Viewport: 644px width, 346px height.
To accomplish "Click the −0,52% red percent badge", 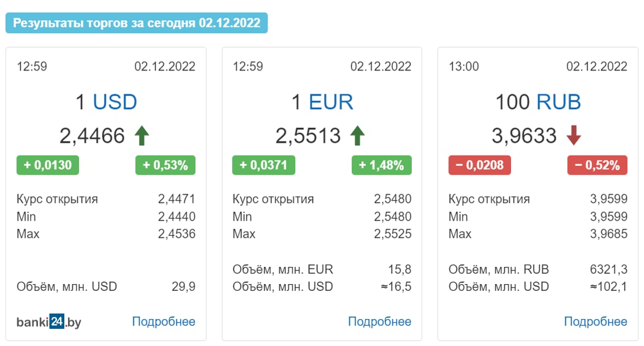I will [597, 165].
